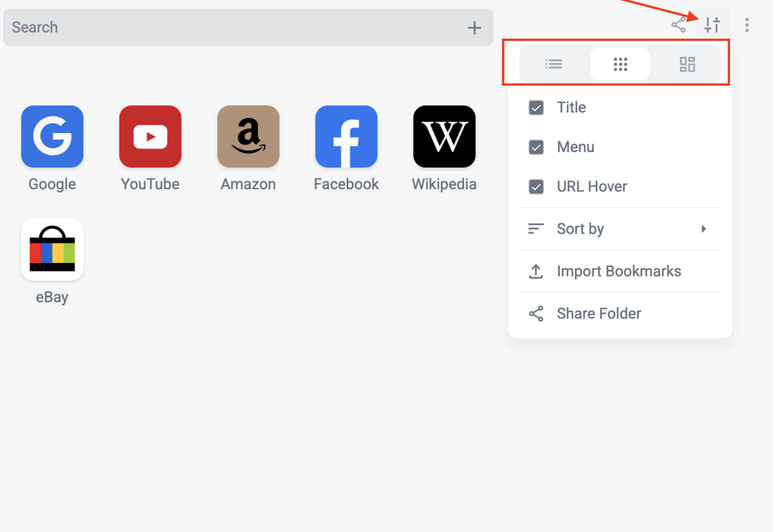Uncheck the Menu checkbox
The image size is (773, 532).
[x=536, y=147]
